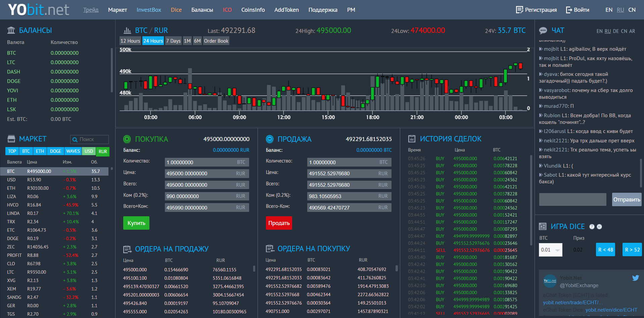Click the green plus icon beside ПОКУПКА
The height and width of the screenshot is (318, 644).
coord(127,139)
